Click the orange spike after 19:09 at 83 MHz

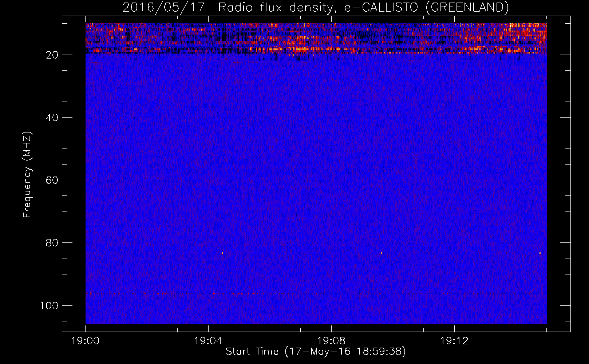point(381,253)
